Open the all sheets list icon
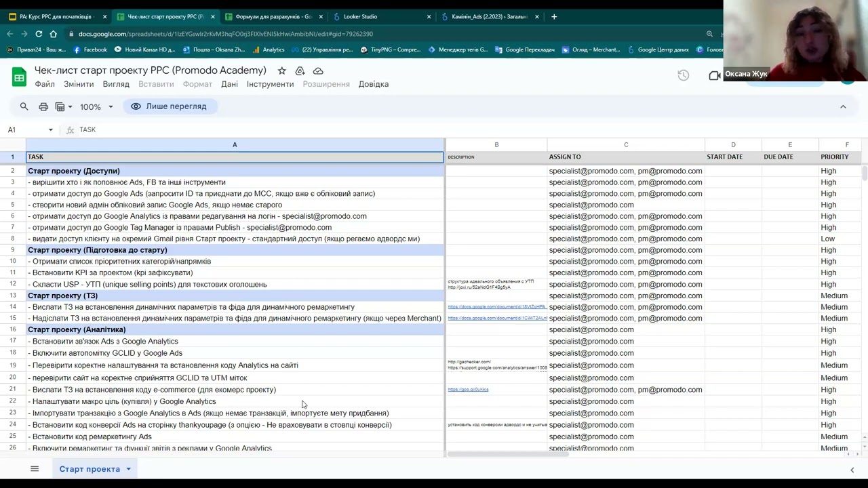This screenshot has height=488, width=868. (35, 469)
